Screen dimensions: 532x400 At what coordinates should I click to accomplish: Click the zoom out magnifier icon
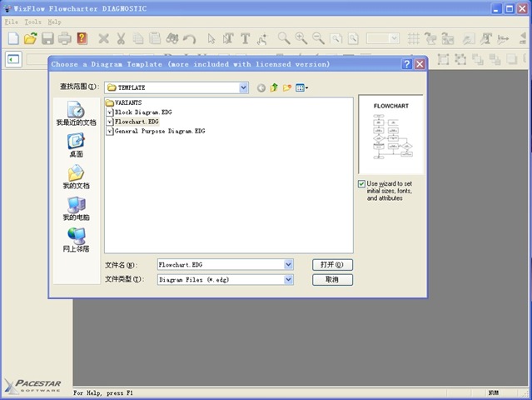click(318, 38)
